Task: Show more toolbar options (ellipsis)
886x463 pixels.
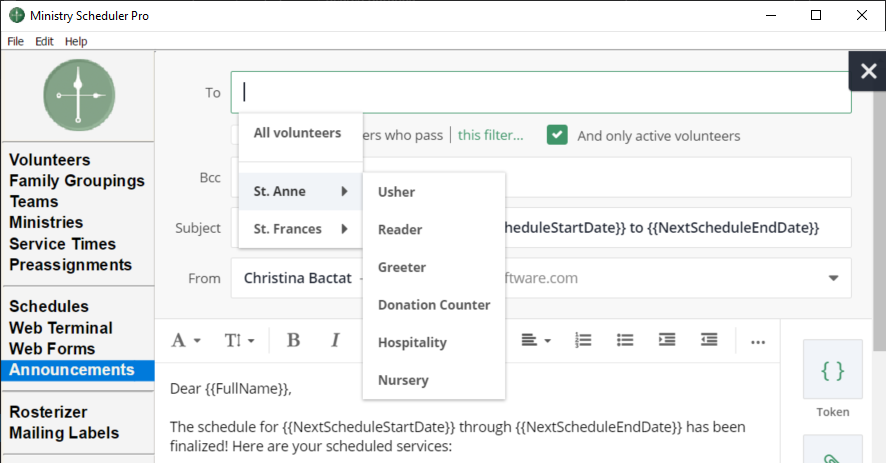Action: click(x=758, y=341)
